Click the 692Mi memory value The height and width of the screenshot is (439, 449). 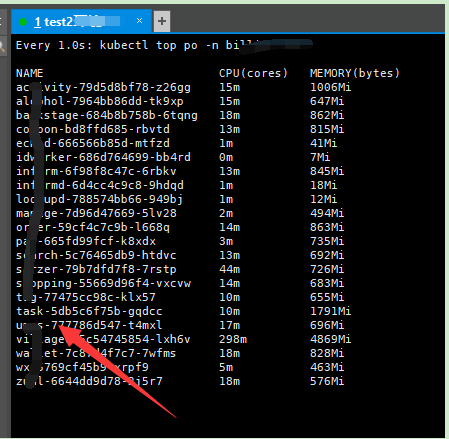click(x=327, y=255)
